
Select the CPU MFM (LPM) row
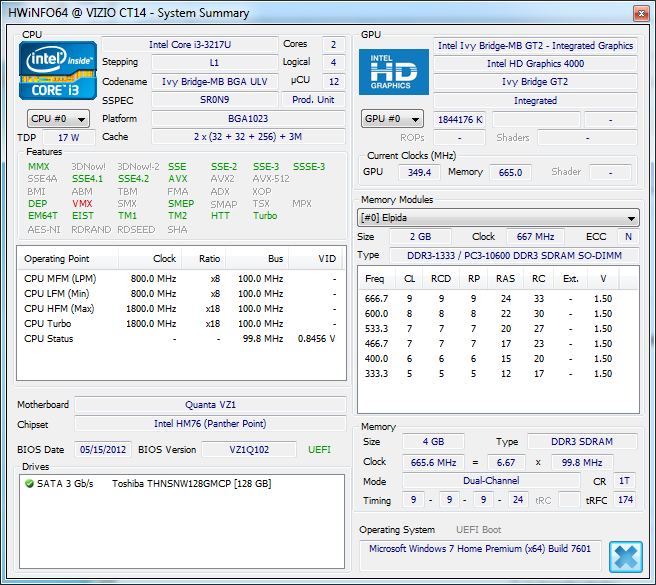(x=180, y=279)
